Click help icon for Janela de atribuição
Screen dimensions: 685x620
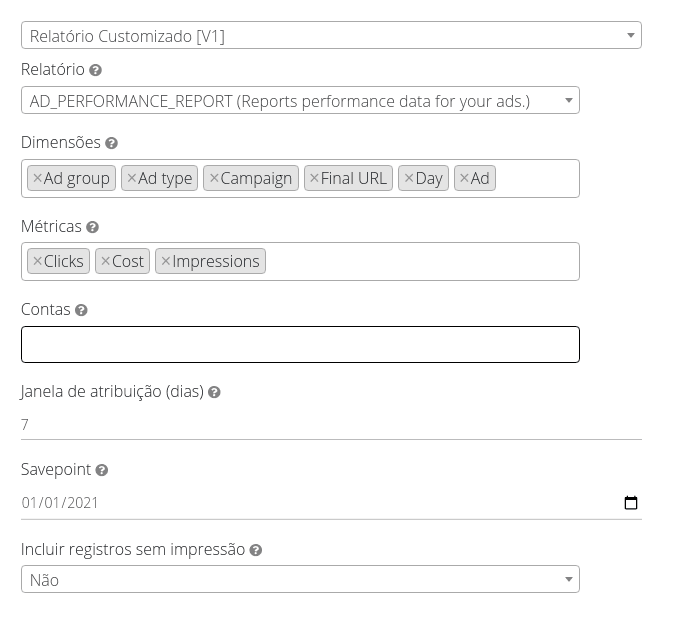coord(214,392)
